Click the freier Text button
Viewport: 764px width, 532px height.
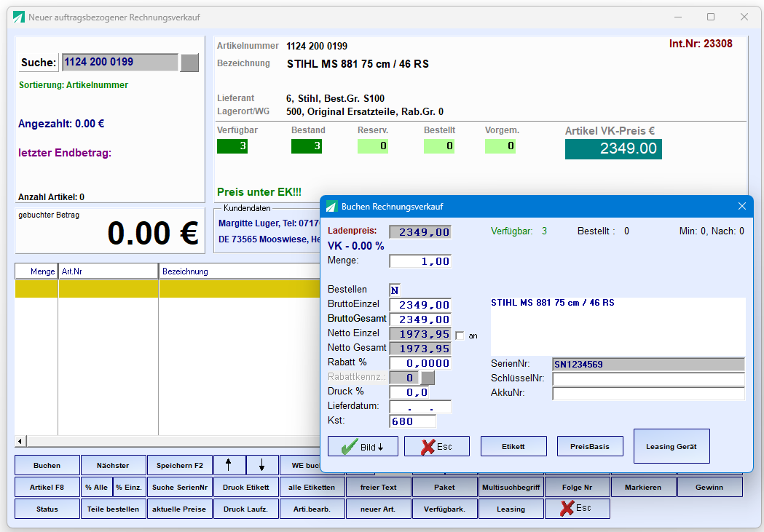coord(379,487)
